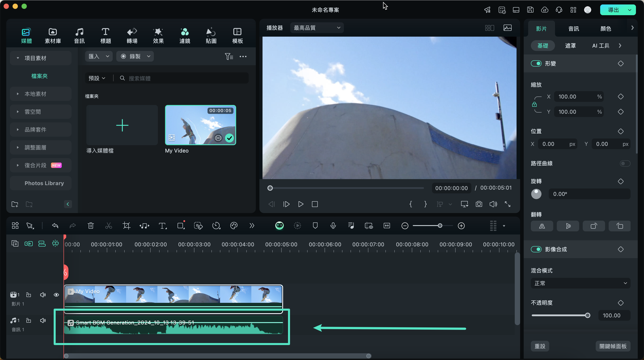Click the undo arrow icon
This screenshot has height=360, width=644.
click(x=55, y=226)
